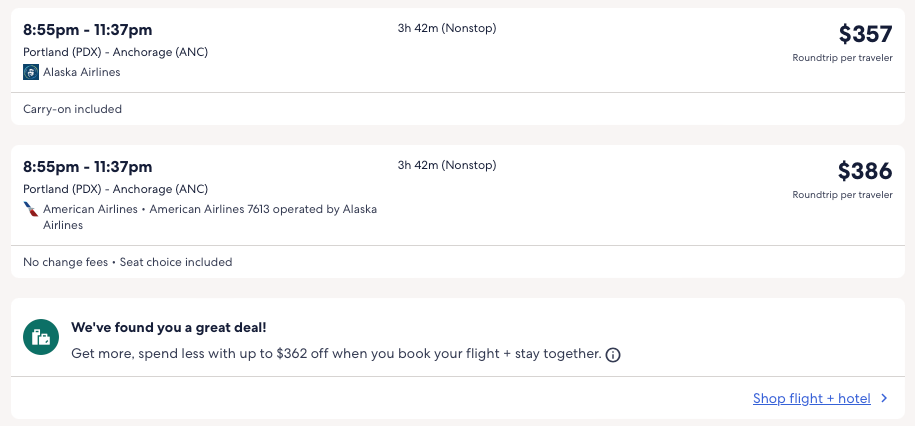Click the 8:55pm - 11:37pm time on the Alaska Airlines card

[x=88, y=30]
